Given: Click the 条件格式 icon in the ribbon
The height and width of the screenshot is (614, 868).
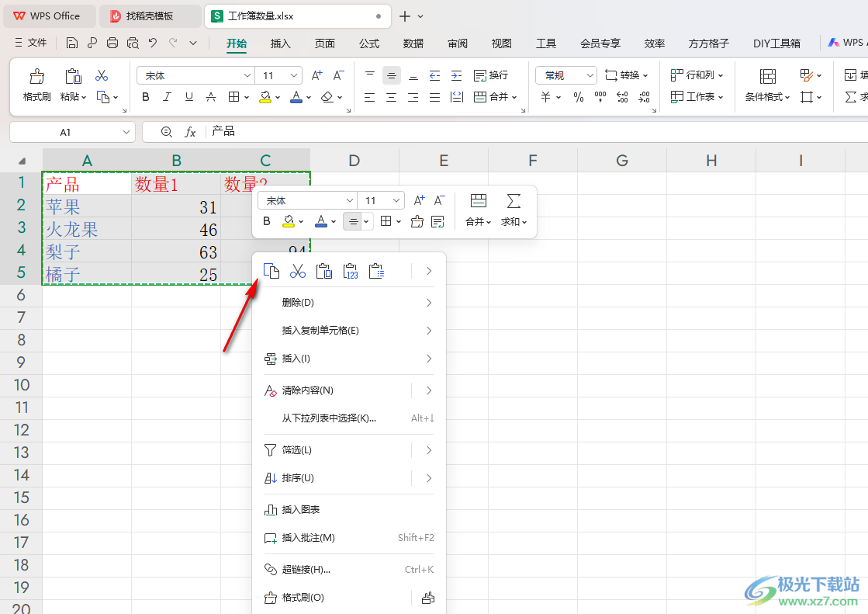Looking at the screenshot, I should point(767,76).
